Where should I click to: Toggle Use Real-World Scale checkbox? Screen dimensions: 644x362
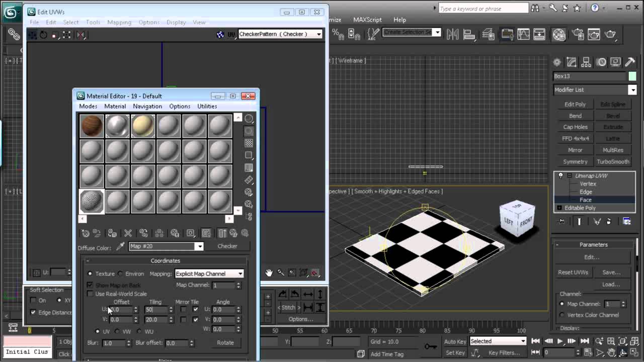tap(90, 294)
